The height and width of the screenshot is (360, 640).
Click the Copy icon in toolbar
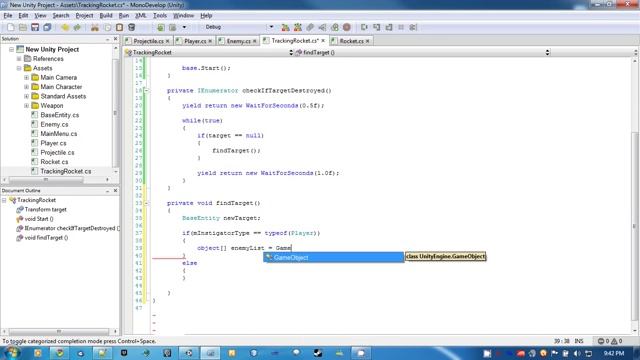pyautogui.click(x=107, y=27)
